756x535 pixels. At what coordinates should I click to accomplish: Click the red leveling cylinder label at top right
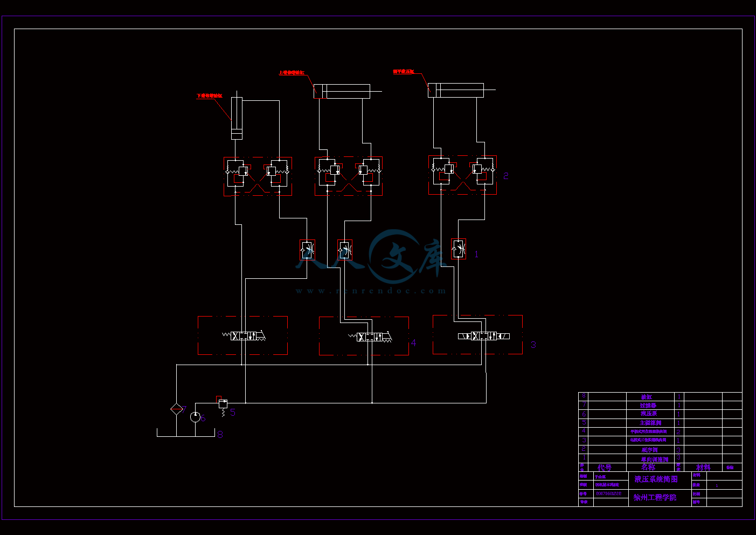[x=404, y=71]
